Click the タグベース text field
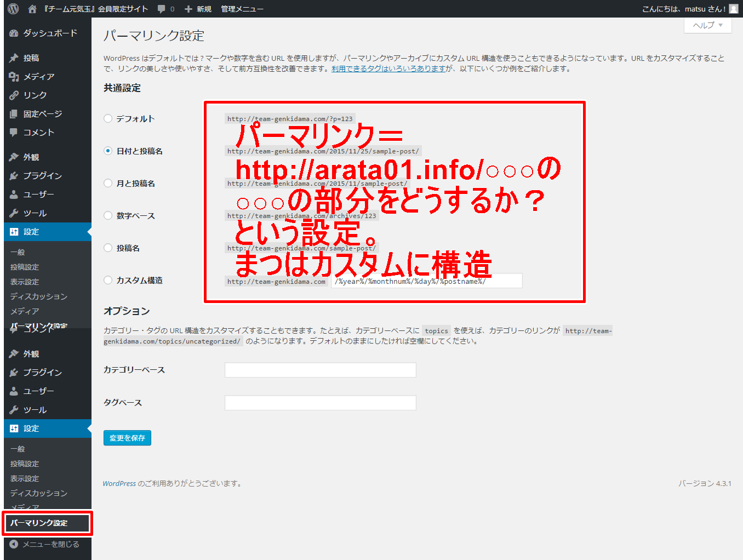 (x=321, y=403)
